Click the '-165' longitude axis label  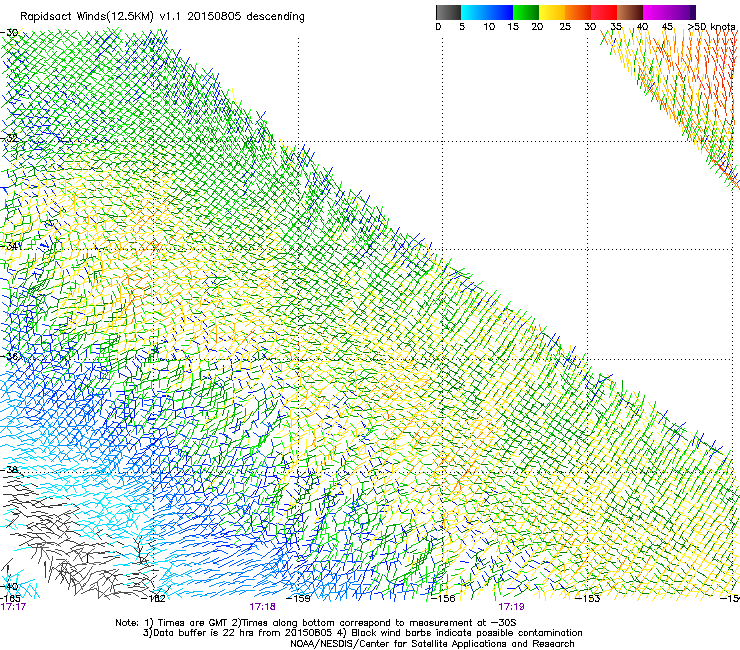point(10,599)
